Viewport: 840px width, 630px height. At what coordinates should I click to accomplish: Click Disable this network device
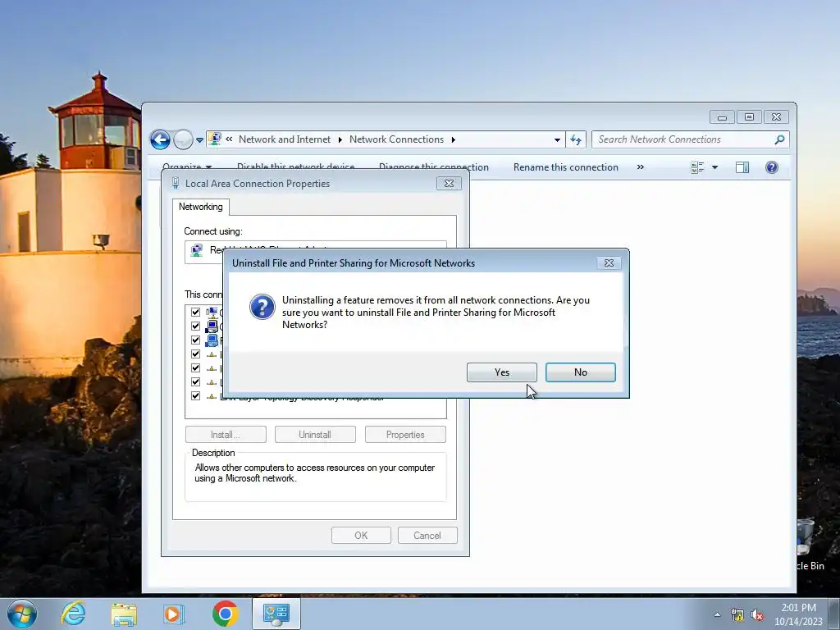(295, 167)
